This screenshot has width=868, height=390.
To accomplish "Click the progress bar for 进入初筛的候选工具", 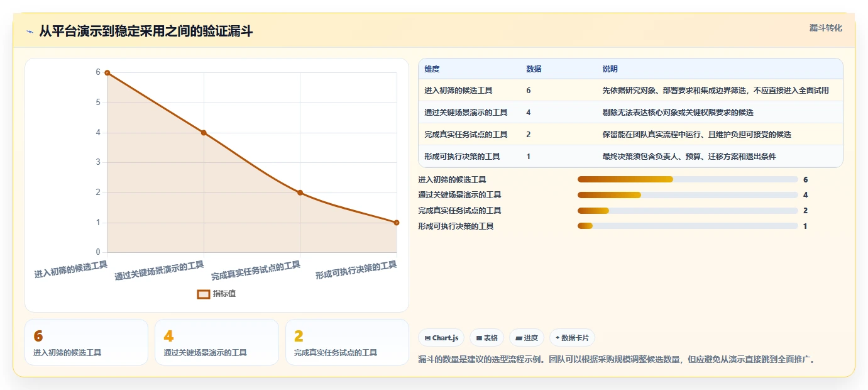I will (x=688, y=180).
